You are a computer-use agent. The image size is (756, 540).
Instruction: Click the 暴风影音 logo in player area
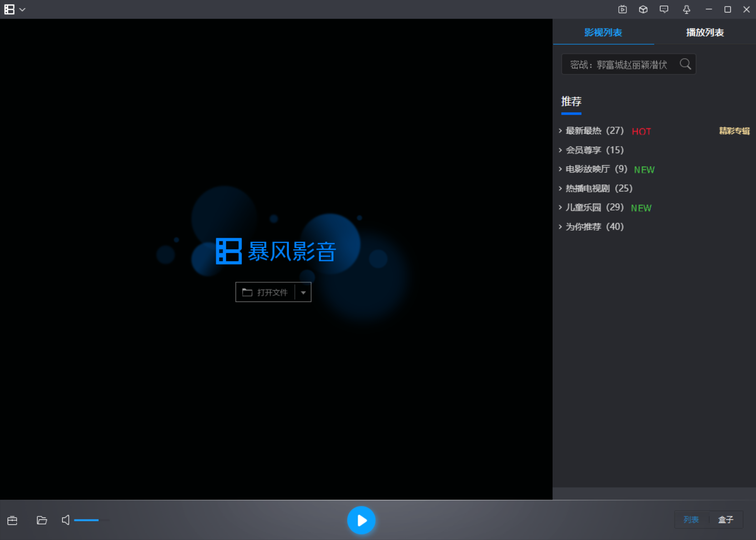(x=276, y=251)
